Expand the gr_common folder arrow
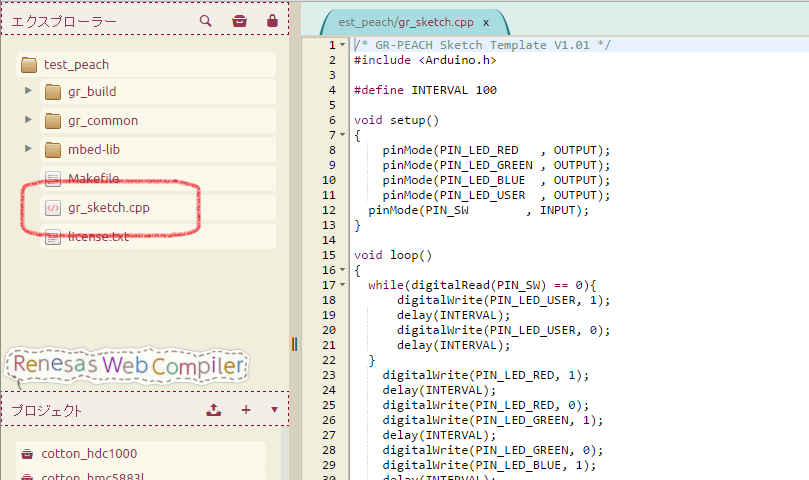The height and width of the screenshot is (480, 809). click(x=29, y=121)
